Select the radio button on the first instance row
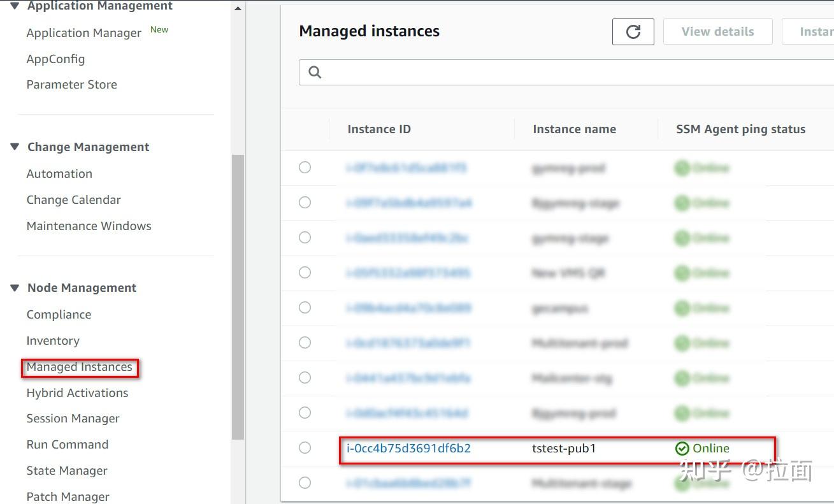This screenshot has height=504, width=834. pyautogui.click(x=305, y=168)
